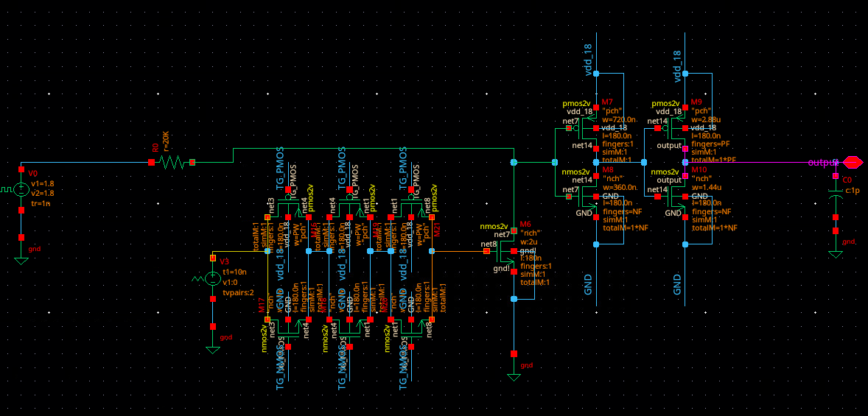Select the V0 pulse voltage source symbol
Image resolution: width=868 pixels, height=416 pixels.
click(x=21, y=190)
